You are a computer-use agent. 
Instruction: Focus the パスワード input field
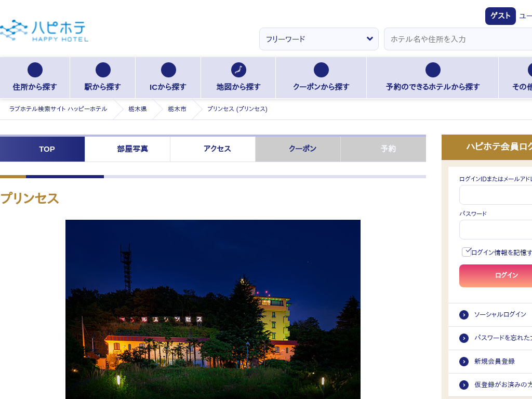pos(496,230)
